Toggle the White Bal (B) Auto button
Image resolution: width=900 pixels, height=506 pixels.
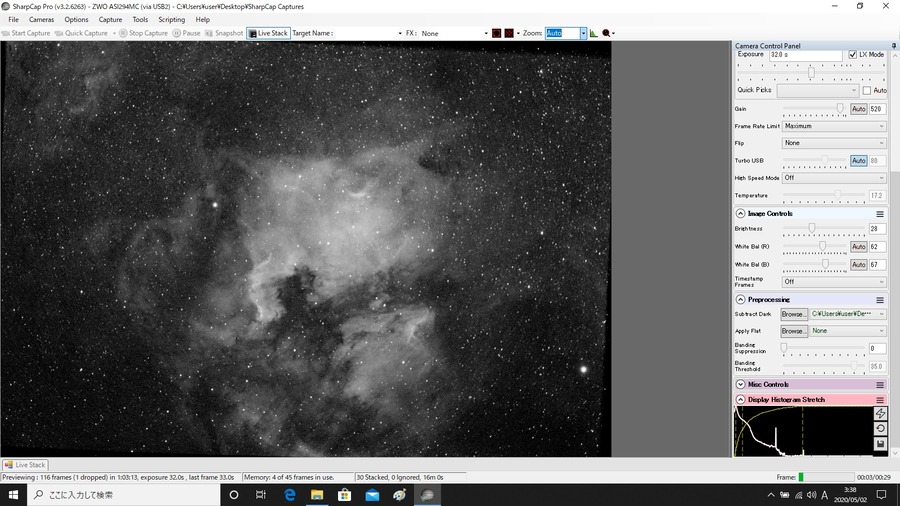[x=858, y=264]
